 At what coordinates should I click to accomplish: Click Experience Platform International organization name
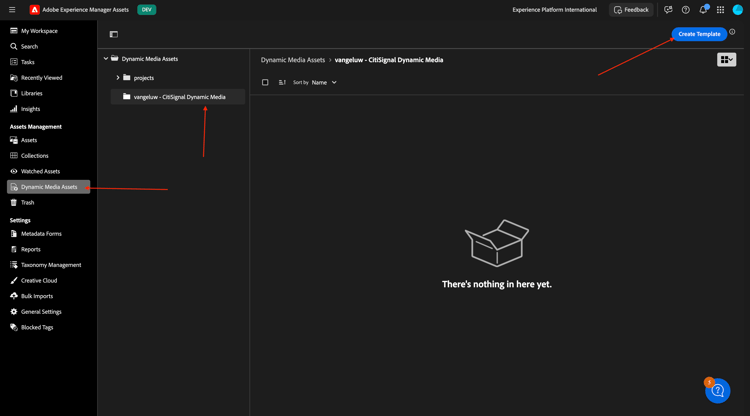[554, 10]
